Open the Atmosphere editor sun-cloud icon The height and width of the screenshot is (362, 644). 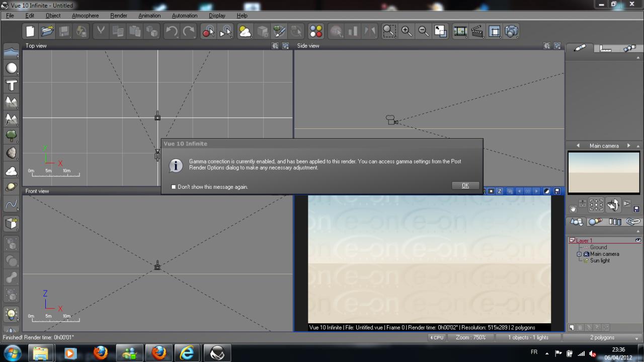(245, 31)
